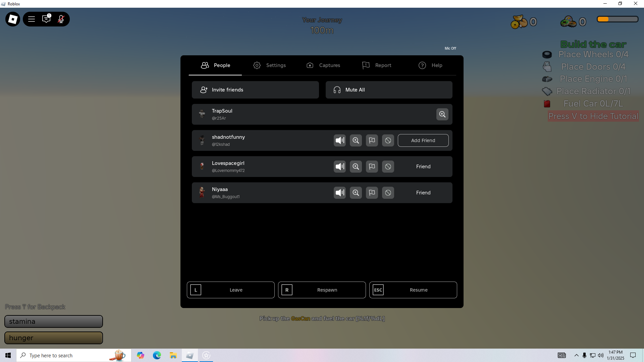Click the Fuel Car 0L/7L objective

593,104
